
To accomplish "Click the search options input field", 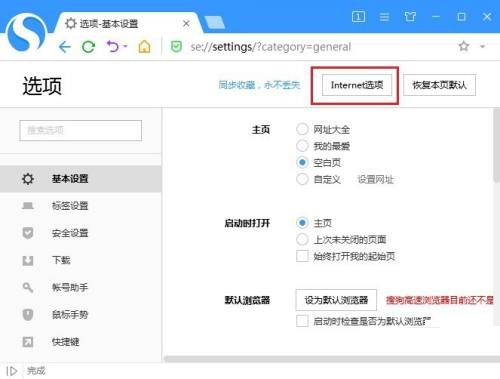I will [x=80, y=130].
